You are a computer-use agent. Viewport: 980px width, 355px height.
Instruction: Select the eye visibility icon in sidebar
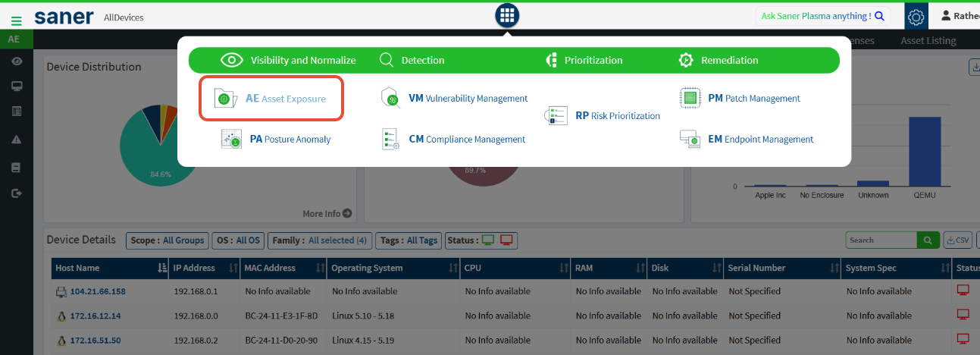(16, 61)
